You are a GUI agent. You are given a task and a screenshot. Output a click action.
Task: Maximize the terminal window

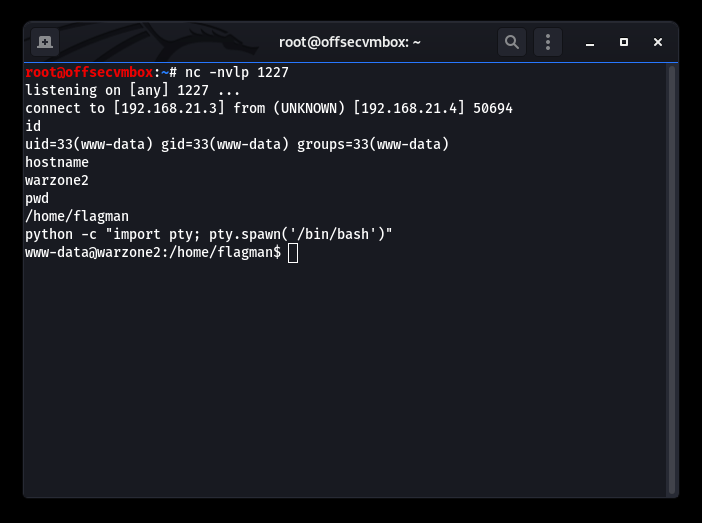click(x=624, y=42)
